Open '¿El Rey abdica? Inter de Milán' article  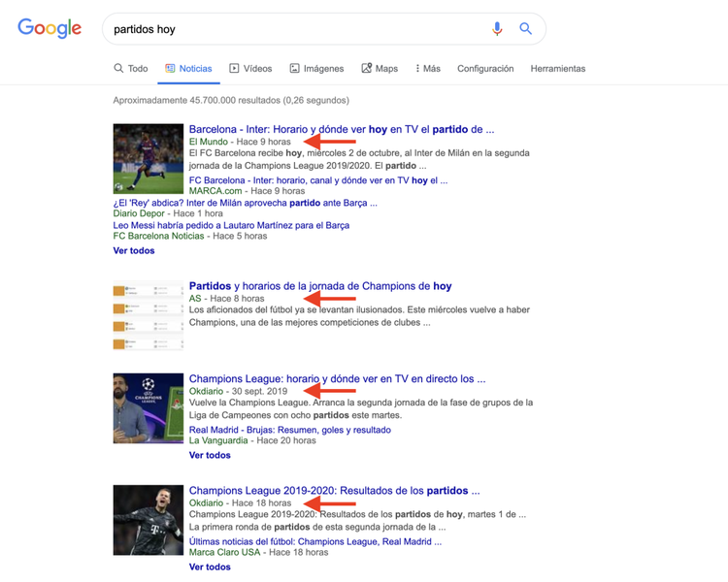pos(246,203)
